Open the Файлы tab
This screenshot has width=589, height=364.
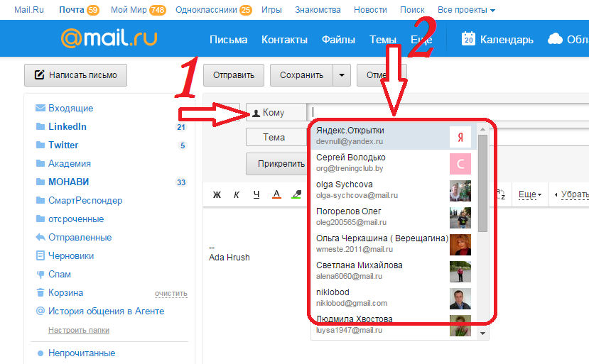pyautogui.click(x=338, y=40)
